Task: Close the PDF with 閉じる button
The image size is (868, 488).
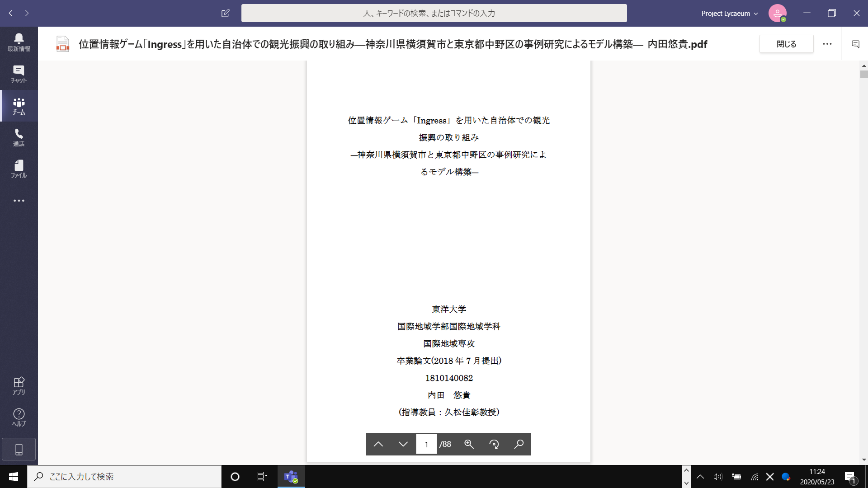Action: point(786,44)
